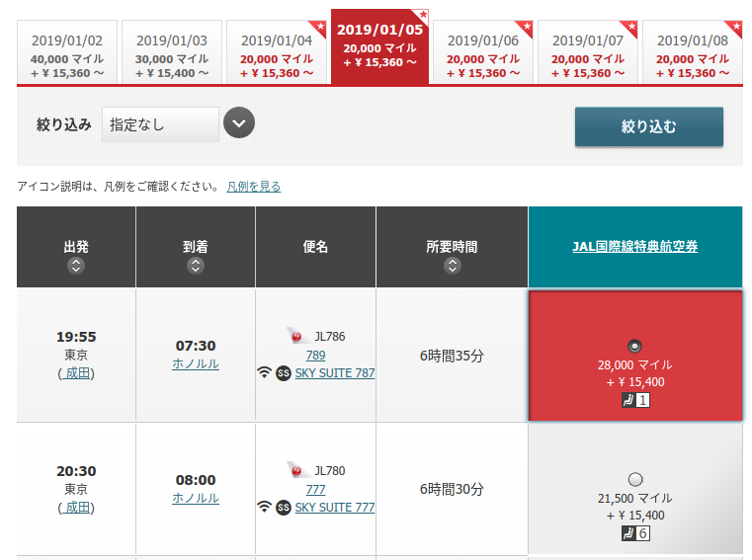This screenshot has width=752, height=560.
Task: Click the JL780 flight number text
Action: pos(329,470)
